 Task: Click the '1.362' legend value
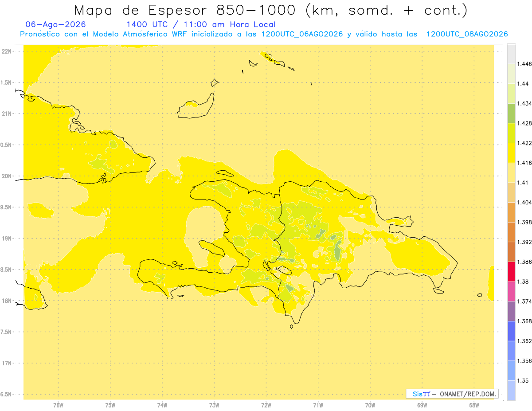524,341
